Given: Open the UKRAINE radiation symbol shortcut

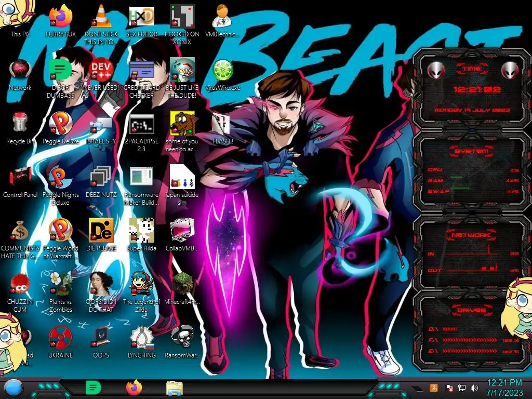Looking at the screenshot, I should click(60, 342).
